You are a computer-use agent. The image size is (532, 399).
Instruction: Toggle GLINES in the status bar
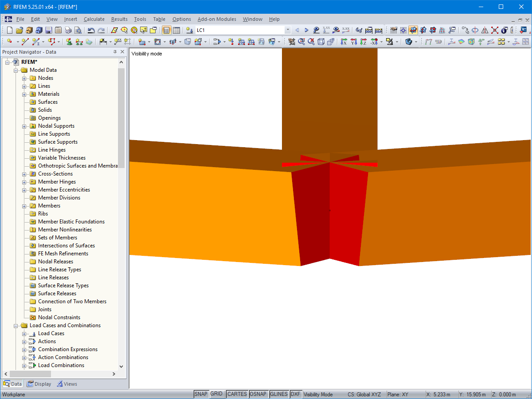click(x=279, y=394)
